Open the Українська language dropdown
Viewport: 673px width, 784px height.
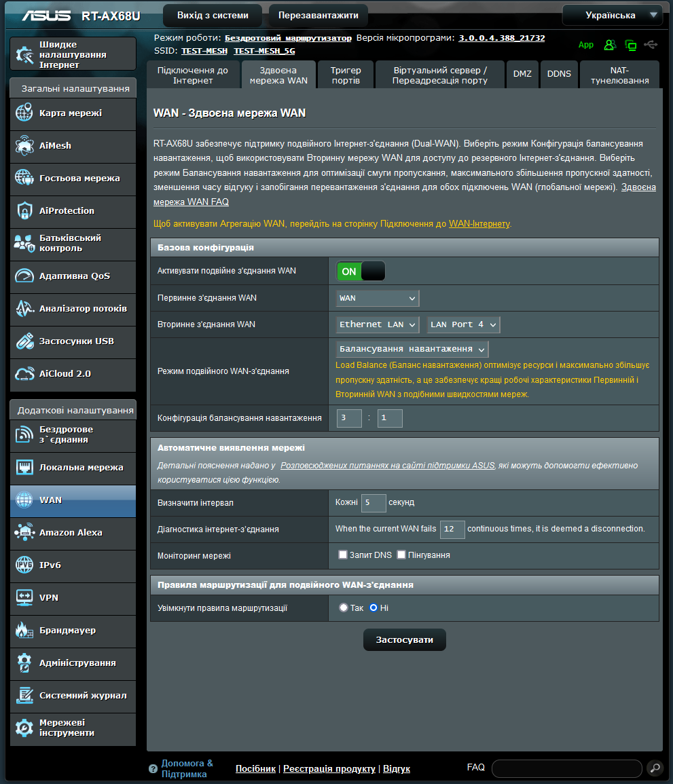pos(613,15)
